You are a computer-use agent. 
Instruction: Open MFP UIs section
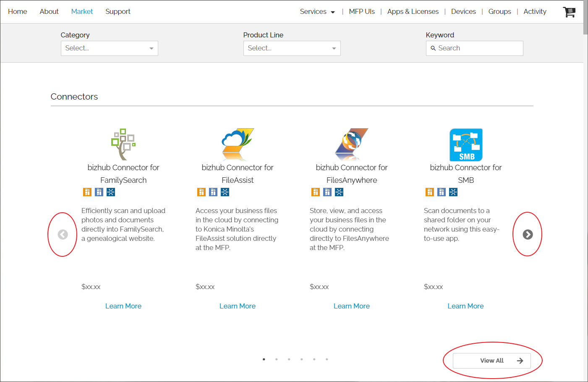click(x=362, y=12)
